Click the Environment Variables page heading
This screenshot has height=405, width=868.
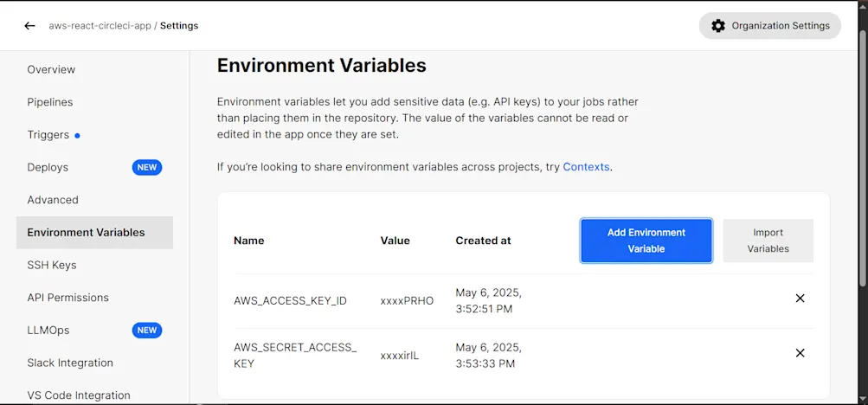322,65
